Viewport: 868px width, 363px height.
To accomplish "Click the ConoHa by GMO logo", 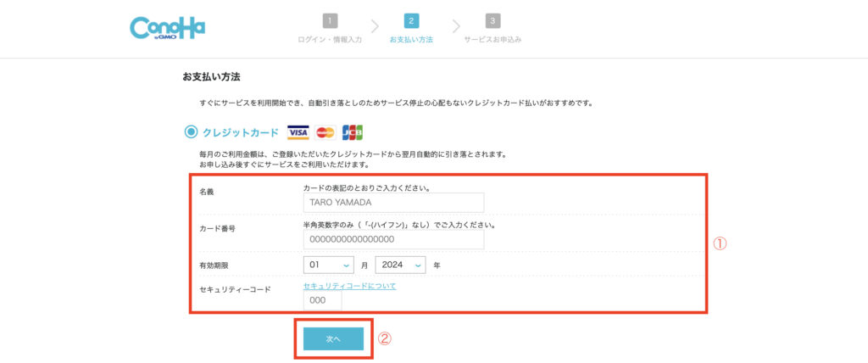I will tap(167, 28).
